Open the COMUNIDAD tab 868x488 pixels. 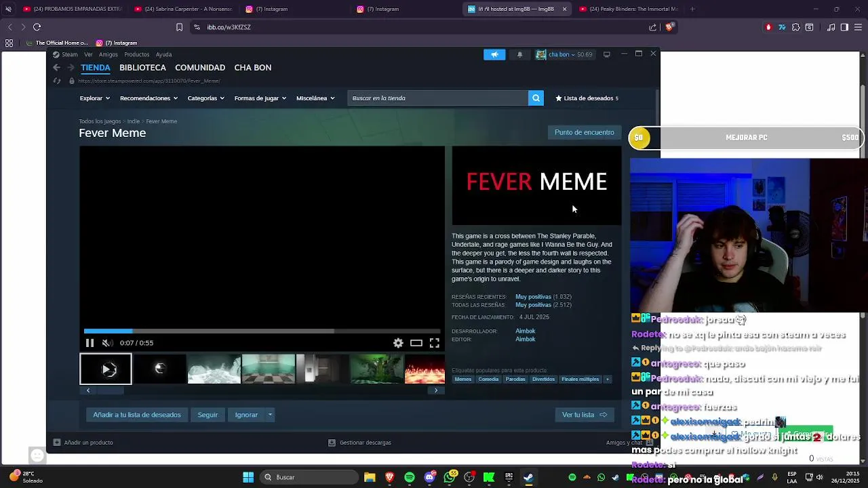(x=200, y=68)
